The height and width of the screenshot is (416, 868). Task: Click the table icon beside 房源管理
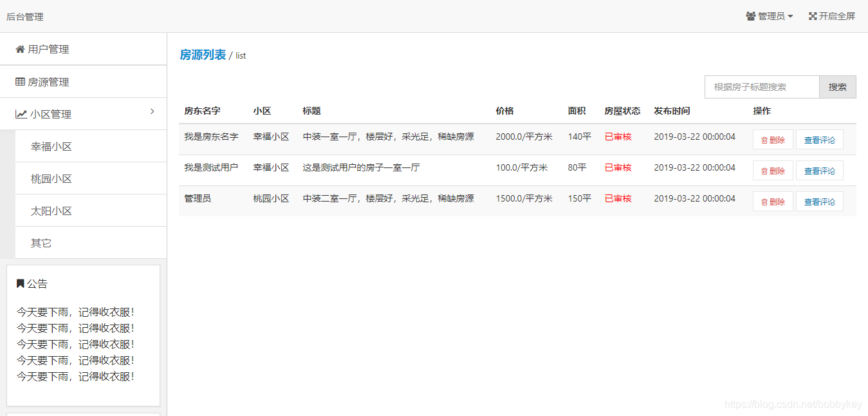pos(20,82)
